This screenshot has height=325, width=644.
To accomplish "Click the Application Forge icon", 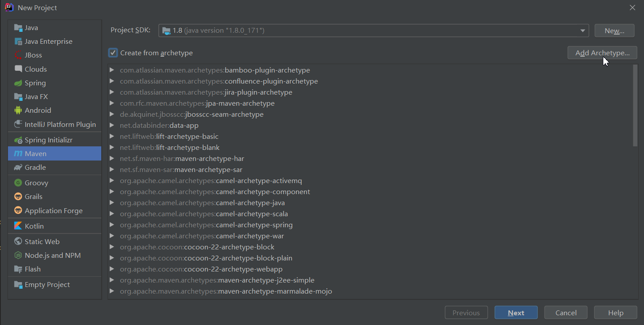I will click(x=18, y=210).
